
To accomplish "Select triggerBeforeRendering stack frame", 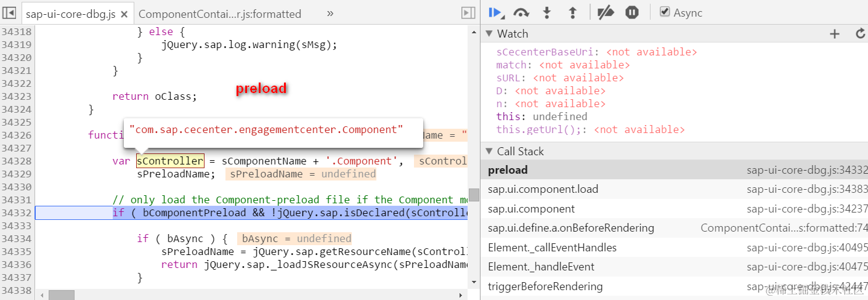I will tap(674, 286).
